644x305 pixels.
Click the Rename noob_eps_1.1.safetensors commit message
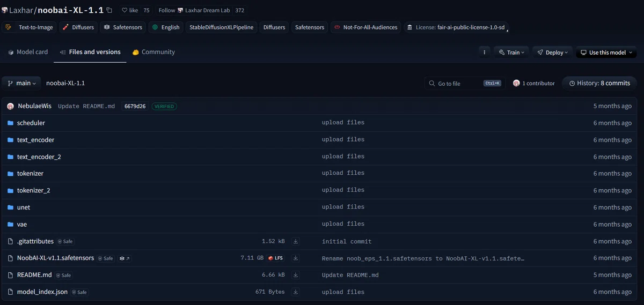(x=423, y=258)
